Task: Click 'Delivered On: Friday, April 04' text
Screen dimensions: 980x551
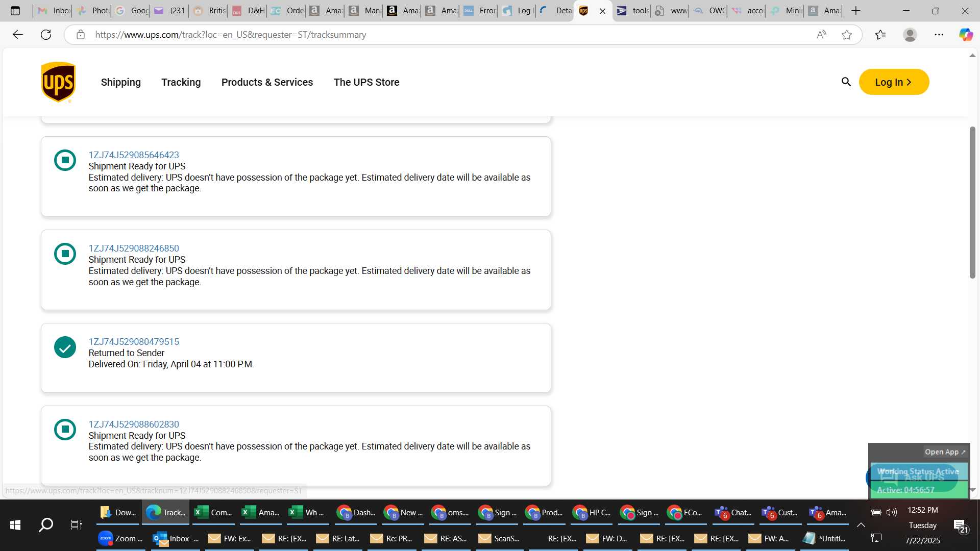Action: pos(171,364)
